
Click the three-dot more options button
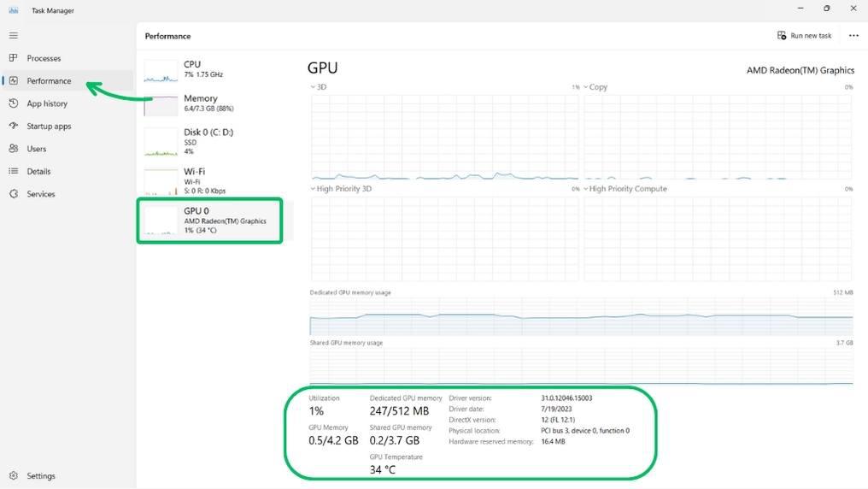pos(853,36)
